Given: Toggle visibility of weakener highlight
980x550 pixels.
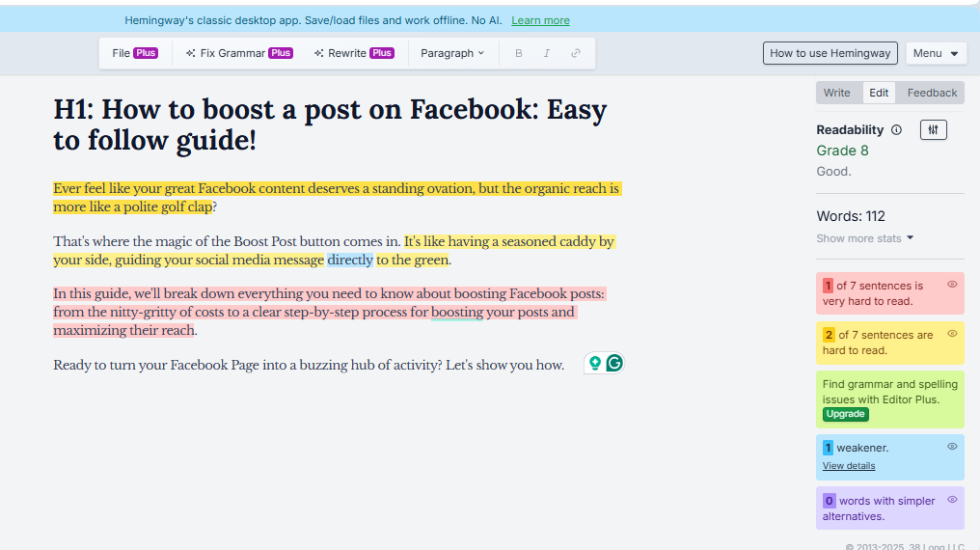Looking at the screenshot, I should point(952,446).
